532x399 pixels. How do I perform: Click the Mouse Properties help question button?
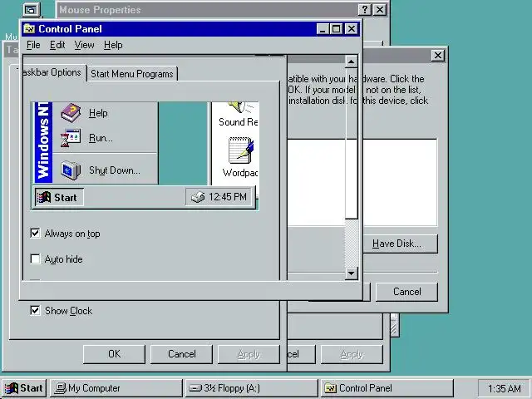365,9
